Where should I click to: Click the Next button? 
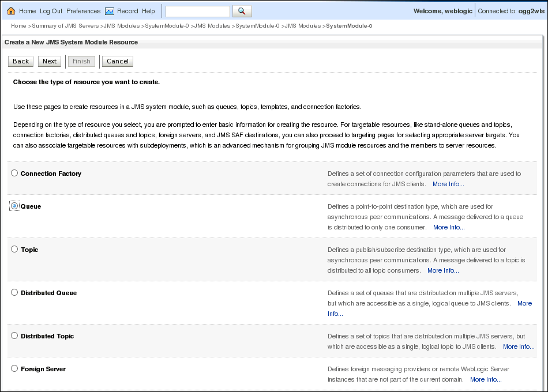point(50,61)
